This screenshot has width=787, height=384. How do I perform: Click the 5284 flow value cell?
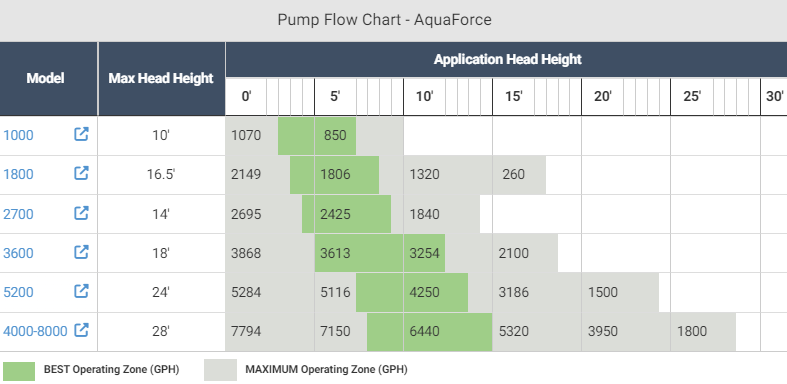tap(246, 292)
